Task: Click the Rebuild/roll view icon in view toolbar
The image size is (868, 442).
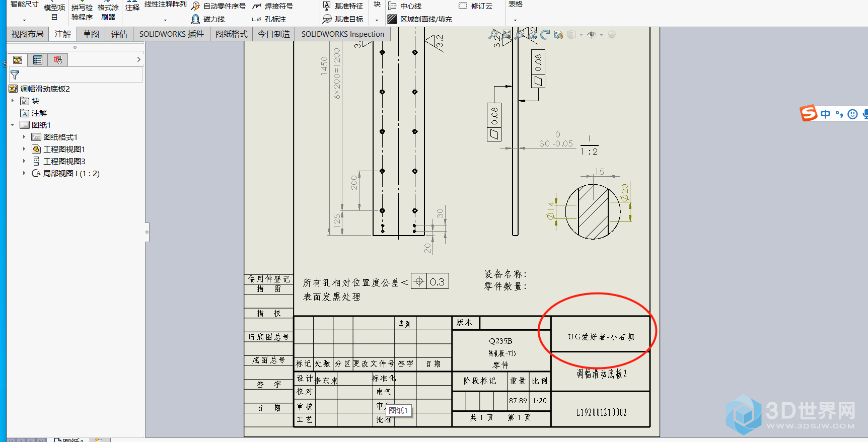Action: [x=558, y=34]
